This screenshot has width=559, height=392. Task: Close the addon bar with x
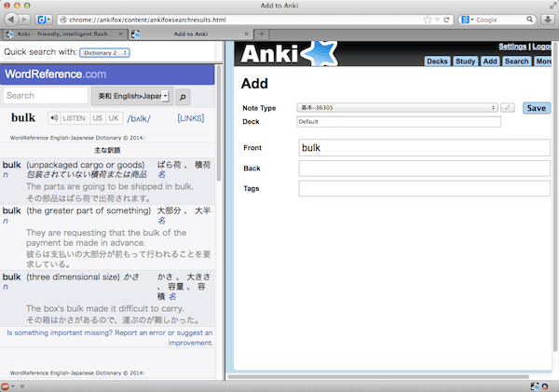pos(22,385)
